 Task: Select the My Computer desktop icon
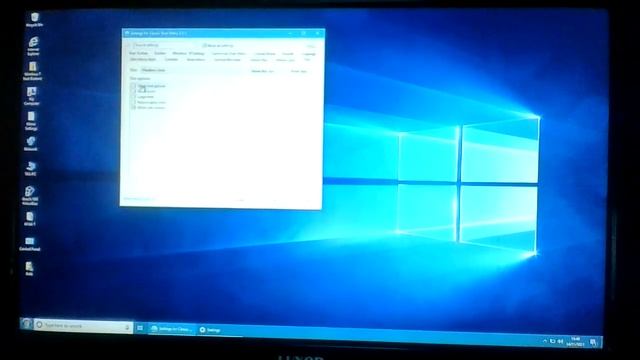tap(32, 96)
